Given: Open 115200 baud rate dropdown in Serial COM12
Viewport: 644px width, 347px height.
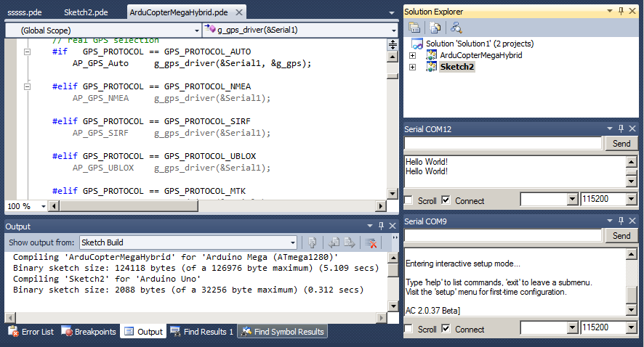Looking at the screenshot, I should (632, 200).
